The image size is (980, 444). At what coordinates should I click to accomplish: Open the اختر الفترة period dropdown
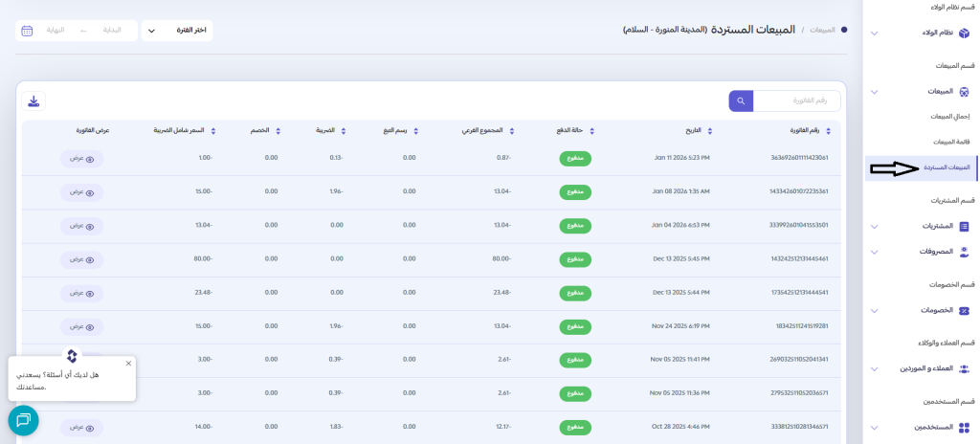[x=177, y=31]
